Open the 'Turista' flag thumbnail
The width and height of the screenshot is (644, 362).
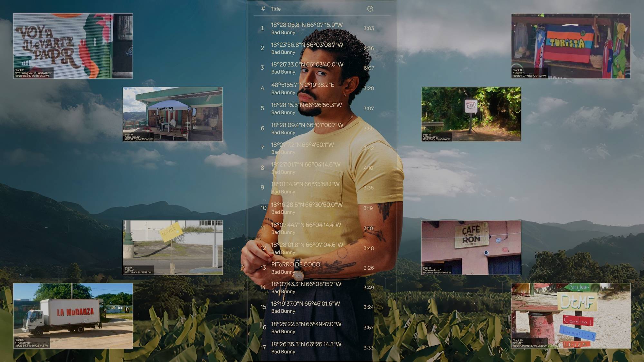click(x=571, y=46)
